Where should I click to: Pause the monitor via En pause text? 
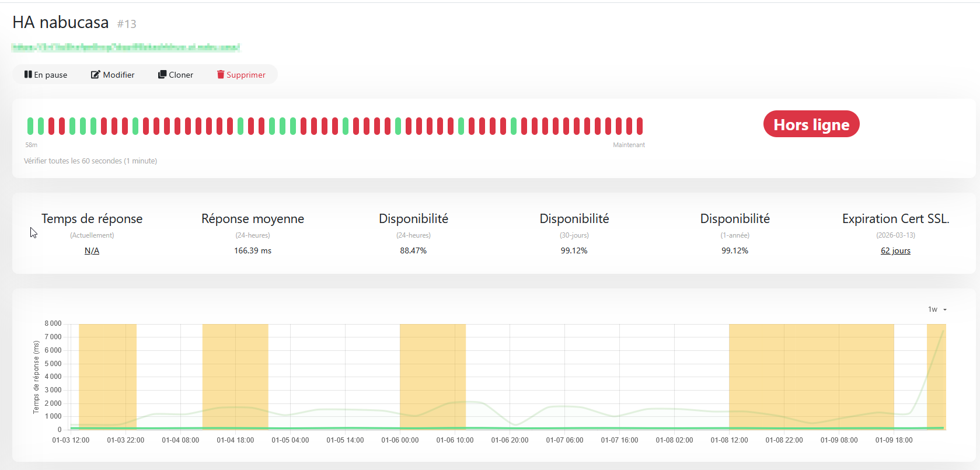[51, 75]
